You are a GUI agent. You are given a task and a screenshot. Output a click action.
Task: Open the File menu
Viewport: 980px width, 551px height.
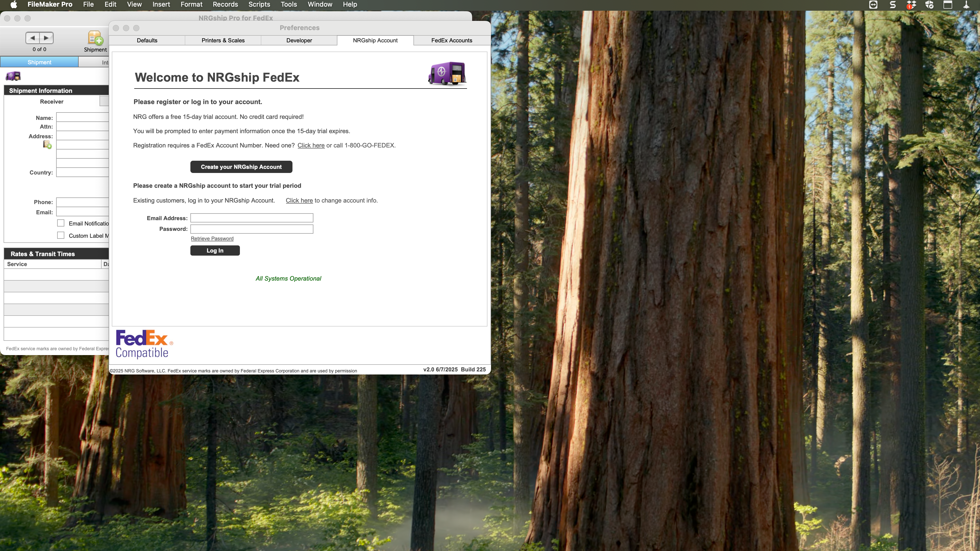pyautogui.click(x=88, y=5)
